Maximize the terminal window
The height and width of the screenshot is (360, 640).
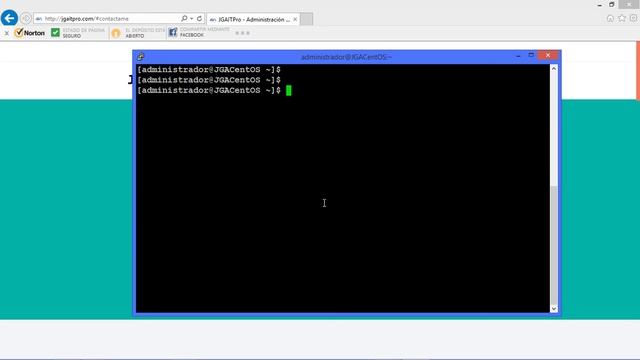point(531,55)
